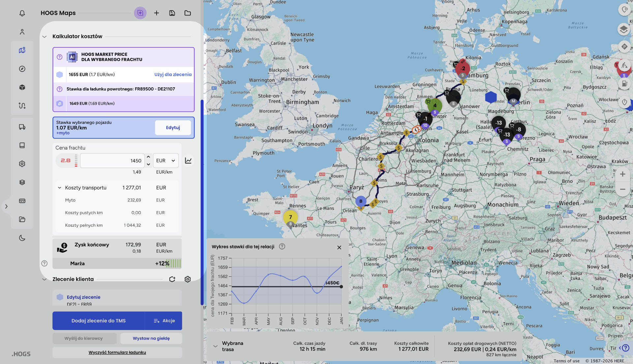Screen dimensions: 633x364
Task: Expand the Wybrana trasa bottom panel
Action: 215,346
